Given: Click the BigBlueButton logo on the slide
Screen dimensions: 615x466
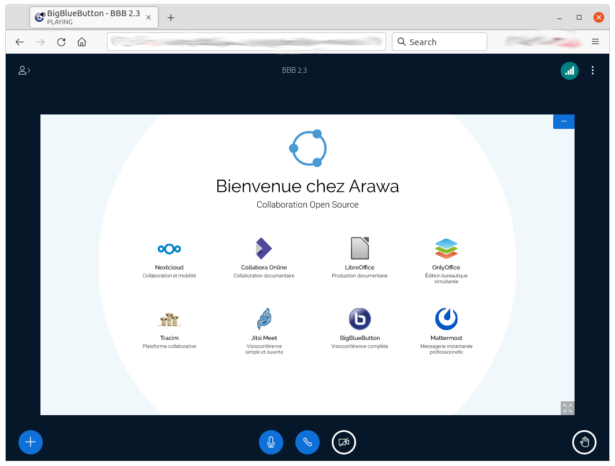Looking at the screenshot, I should click(360, 319).
